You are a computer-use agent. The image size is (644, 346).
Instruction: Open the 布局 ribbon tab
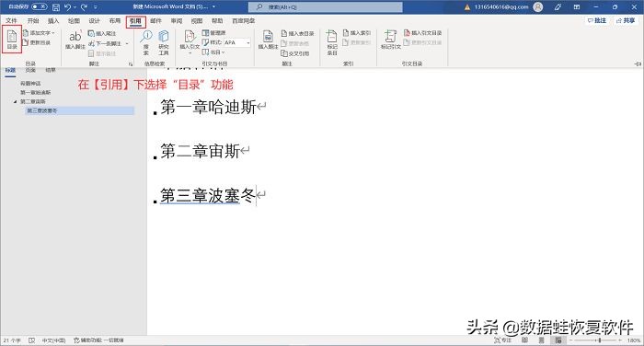tap(115, 20)
